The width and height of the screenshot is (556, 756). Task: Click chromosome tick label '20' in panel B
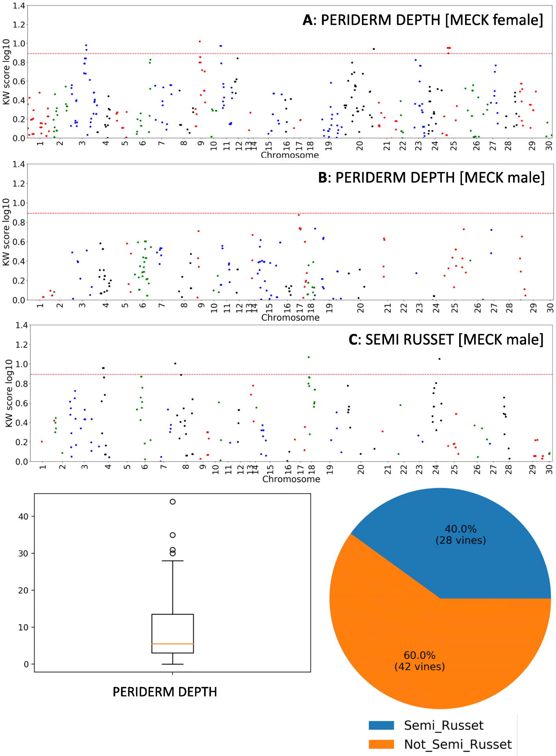pyautogui.click(x=360, y=308)
